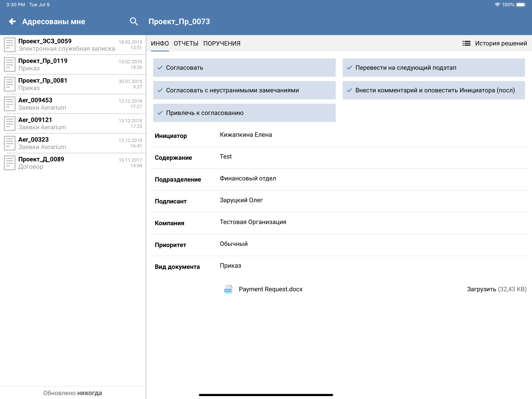The height and width of the screenshot is (399, 532).
Task: Open Aer_00323 request
Action: (x=73, y=144)
